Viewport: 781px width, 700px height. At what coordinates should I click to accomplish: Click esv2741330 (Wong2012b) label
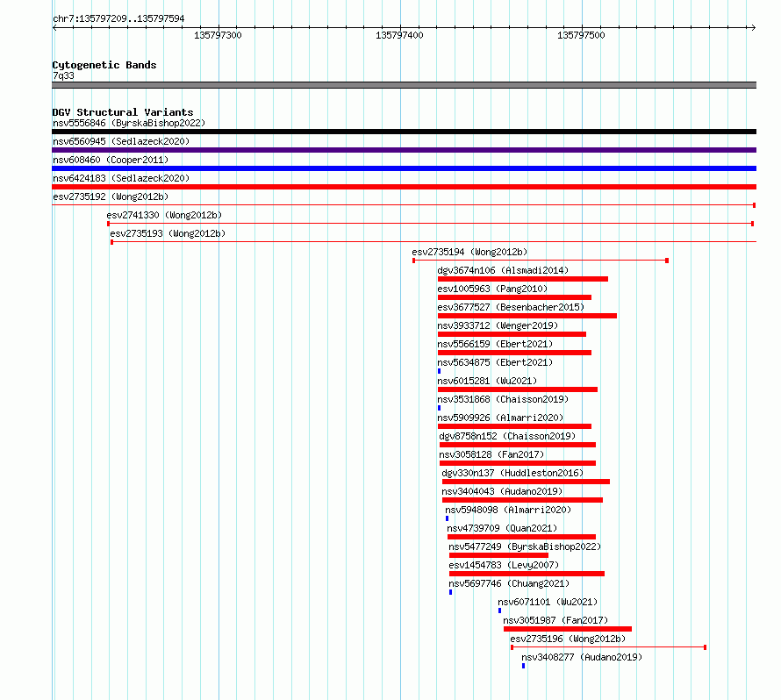click(164, 215)
